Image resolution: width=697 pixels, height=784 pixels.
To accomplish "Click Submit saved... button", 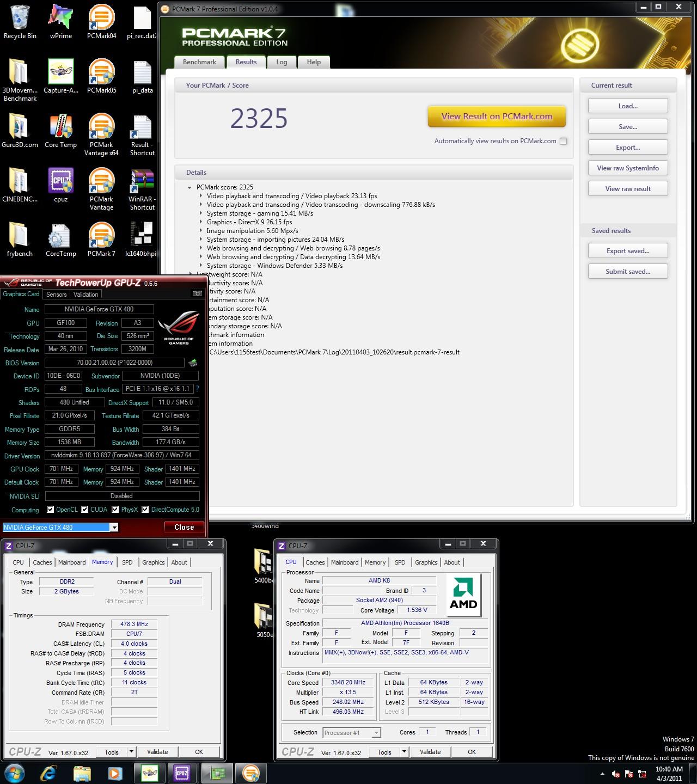I will (x=628, y=272).
